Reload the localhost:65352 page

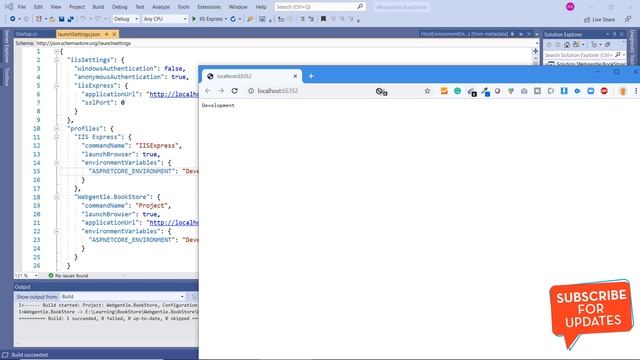click(234, 91)
